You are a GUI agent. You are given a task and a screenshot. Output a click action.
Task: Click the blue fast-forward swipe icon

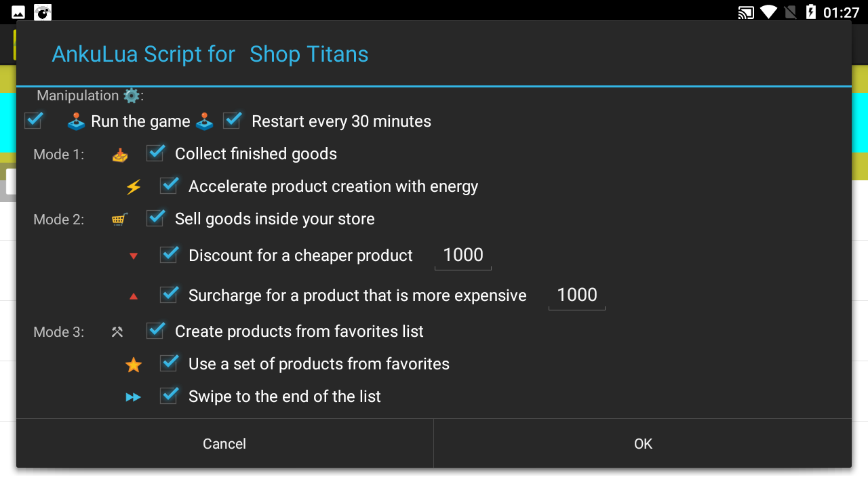134,397
